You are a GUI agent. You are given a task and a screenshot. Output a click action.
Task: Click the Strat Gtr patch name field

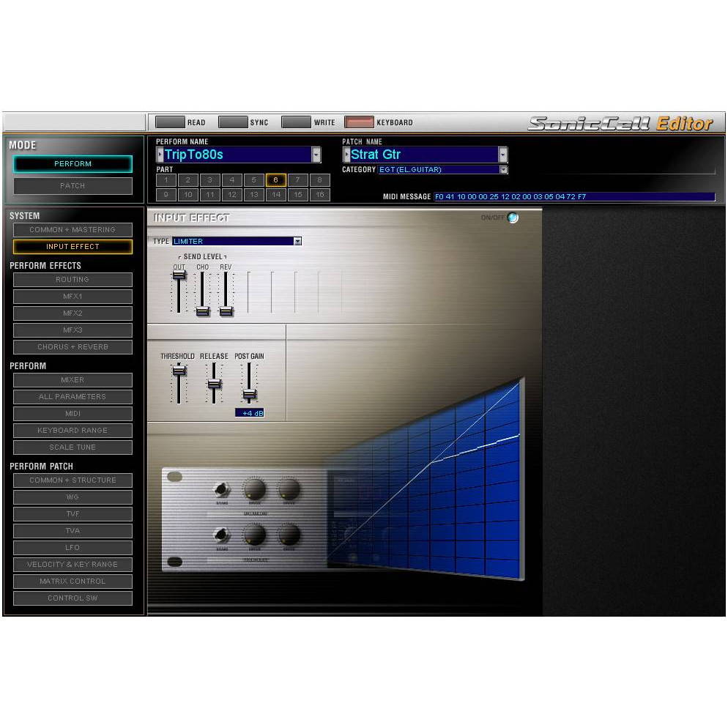click(x=424, y=155)
